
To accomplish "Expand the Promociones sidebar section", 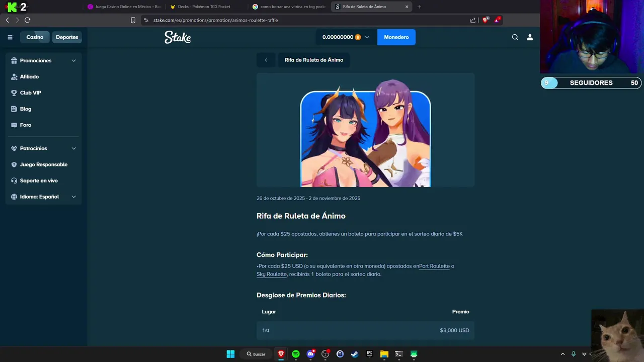I will coord(44,60).
